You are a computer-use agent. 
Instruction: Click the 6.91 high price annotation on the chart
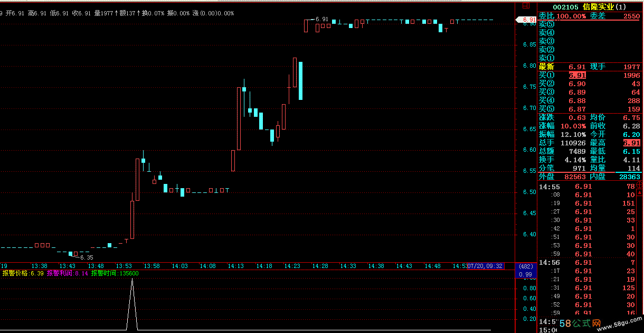322,19
